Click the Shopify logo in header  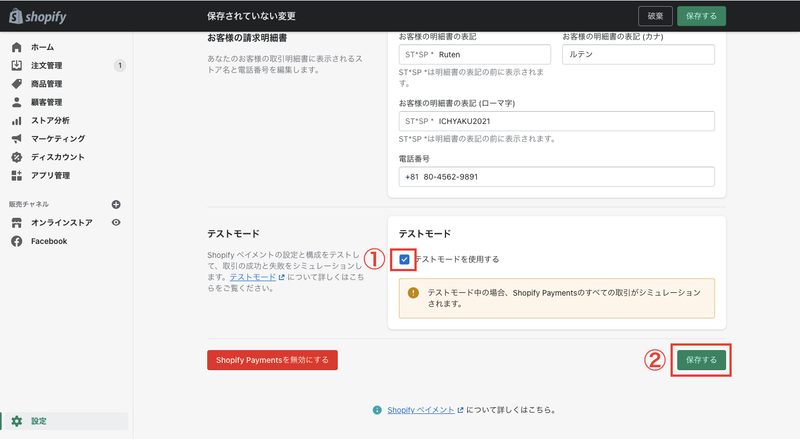point(38,16)
